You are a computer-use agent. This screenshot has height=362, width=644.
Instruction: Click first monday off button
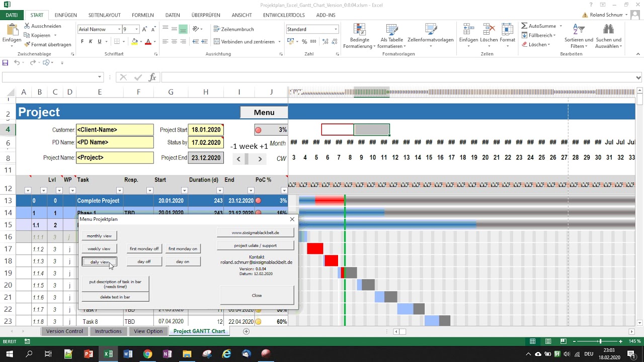point(144,249)
